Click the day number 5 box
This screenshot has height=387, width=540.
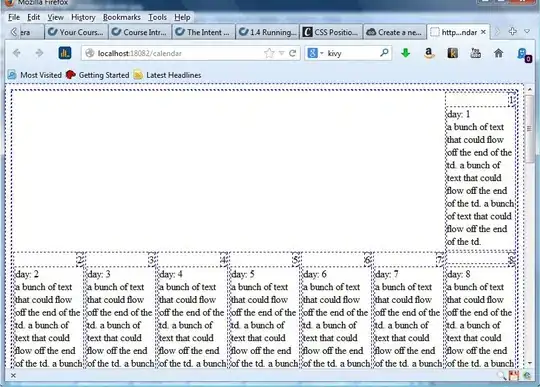click(295, 260)
